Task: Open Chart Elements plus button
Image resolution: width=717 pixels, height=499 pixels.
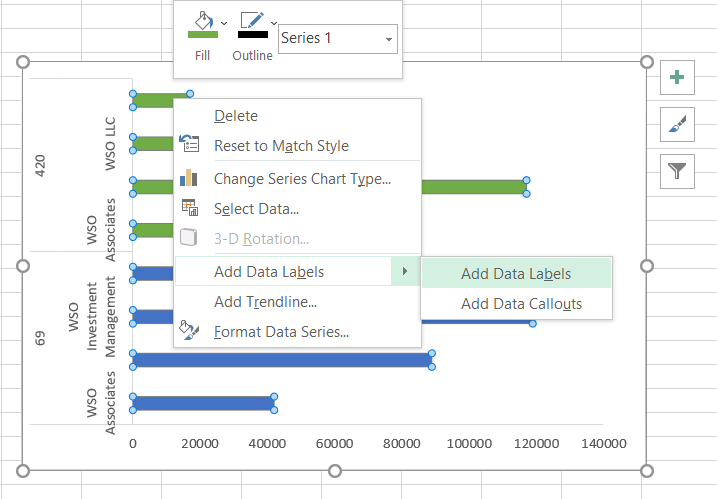Action: [x=678, y=78]
